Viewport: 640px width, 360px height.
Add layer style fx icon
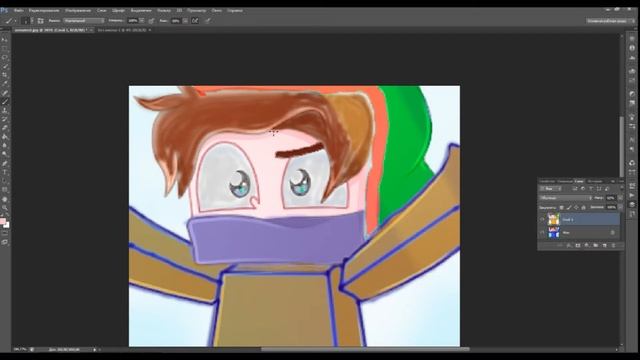pyautogui.click(x=569, y=245)
